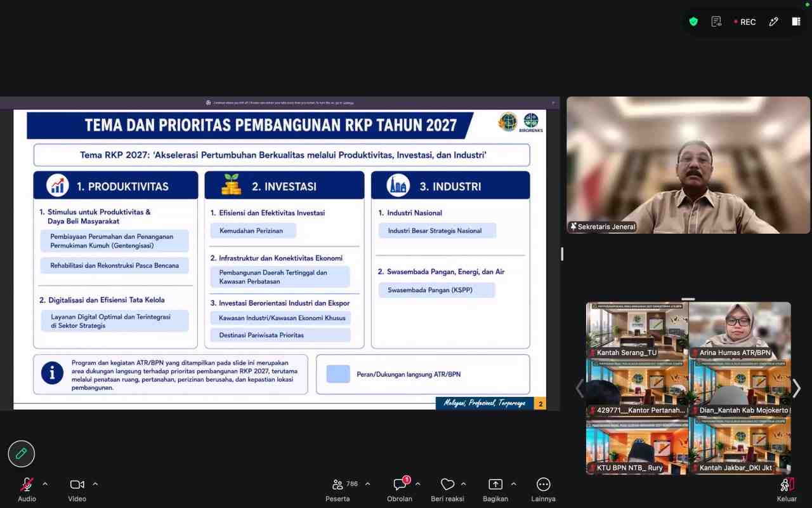Select the Sekretaris Jeneral speaker video
Viewport: 812px width, 508px height.
[x=688, y=165]
